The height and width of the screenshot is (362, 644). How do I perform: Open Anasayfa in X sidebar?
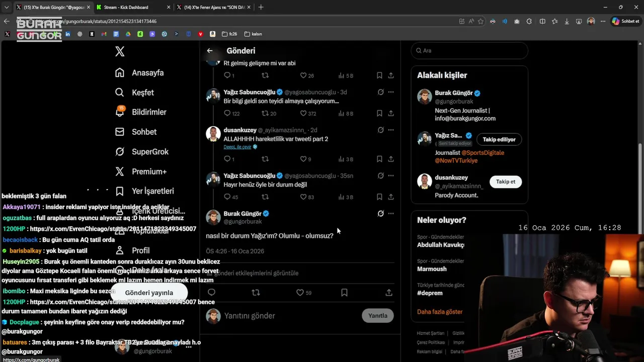[139, 73]
